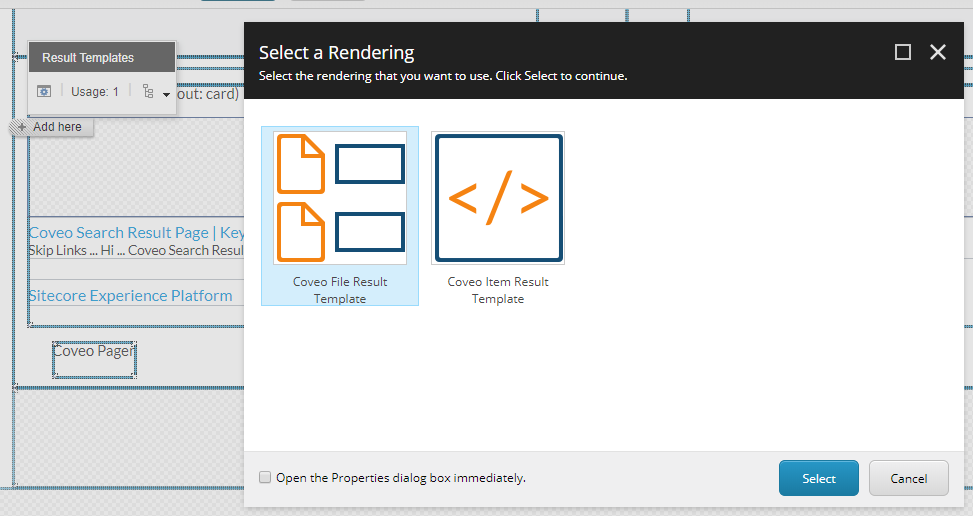Select the Coveo File Result Template thumbnail

pos(340,198)
